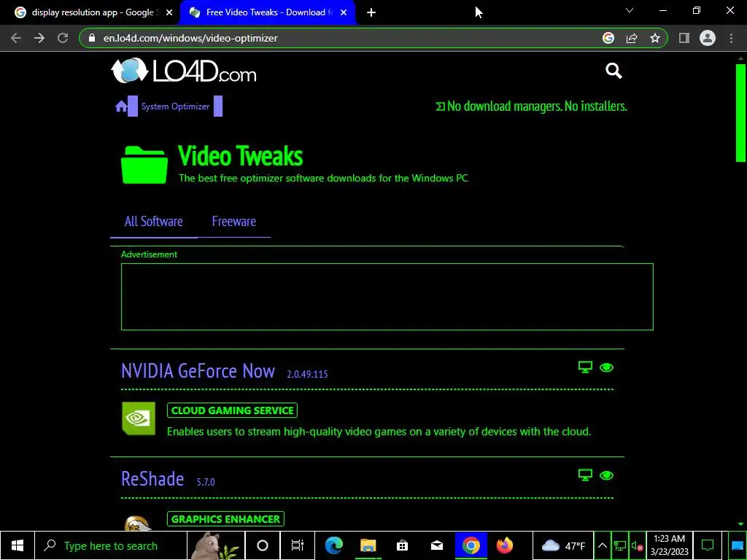Select the All Software tab
The image size is (747, 560).
click(153, 222)
